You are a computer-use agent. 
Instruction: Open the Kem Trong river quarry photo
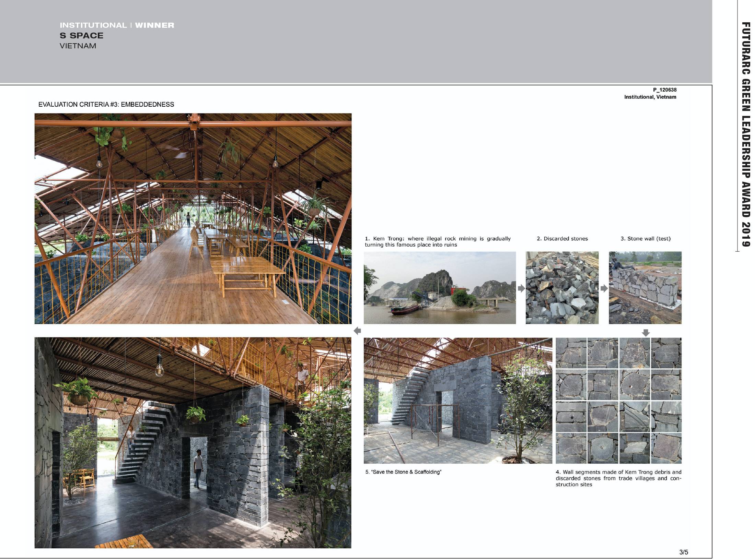tap(440, 288)
